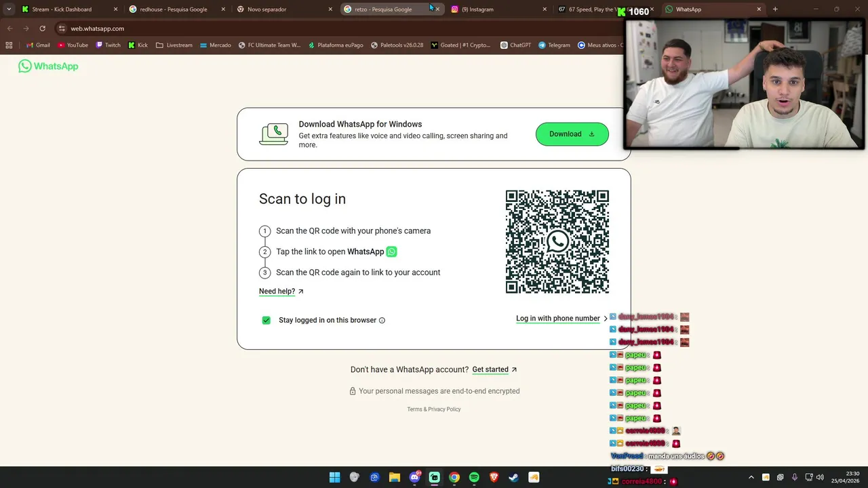Screen dimensions: 868x488
Task: Click the QR code image
Action: click(557, 242)
